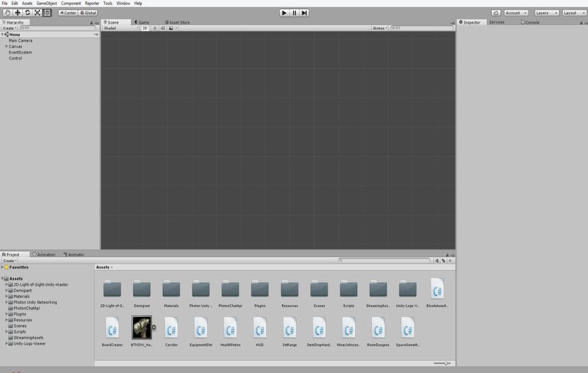Screen dimensions: 588x373
Task: Toggle the Project panel lock
Action: point(447,255)
